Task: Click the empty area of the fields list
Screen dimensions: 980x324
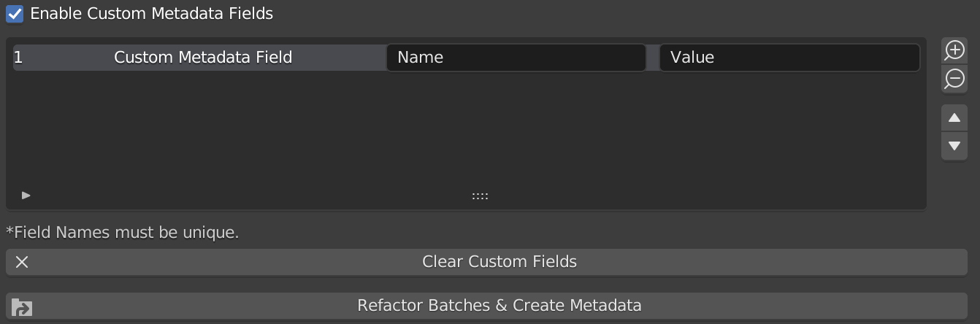Action: pyautogui.click(x=466, y=130)
